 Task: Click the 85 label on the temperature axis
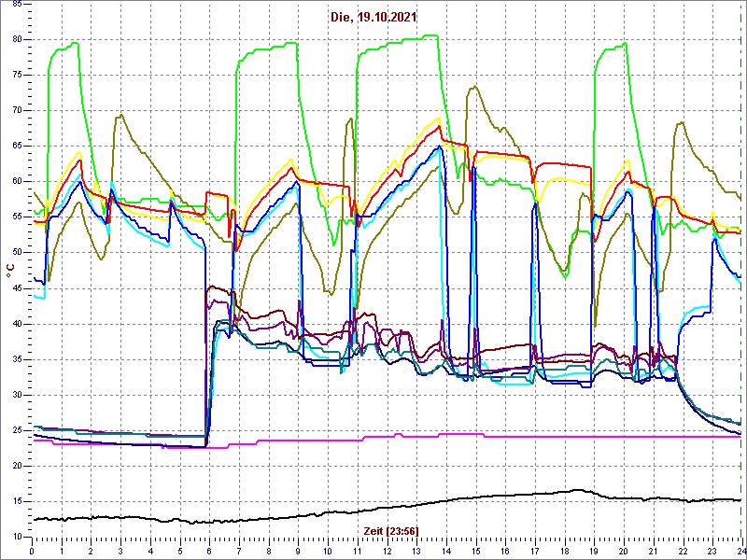coord(16,4)
